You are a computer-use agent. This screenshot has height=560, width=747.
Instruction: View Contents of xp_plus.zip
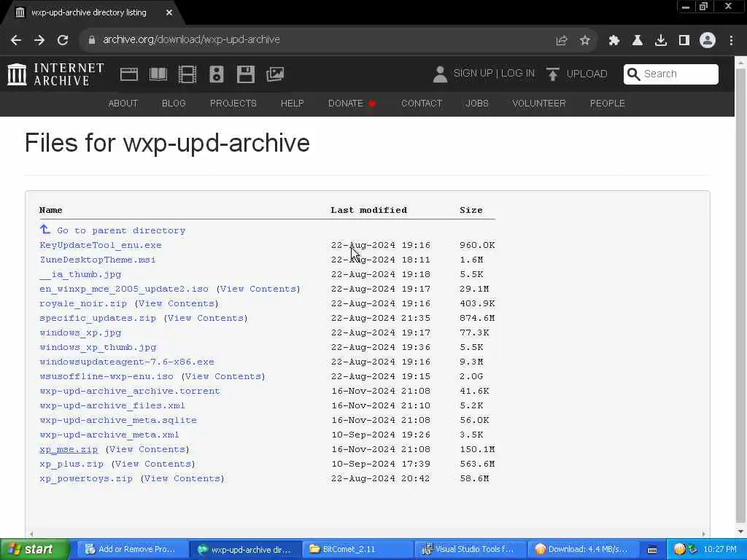pos(153,464)
